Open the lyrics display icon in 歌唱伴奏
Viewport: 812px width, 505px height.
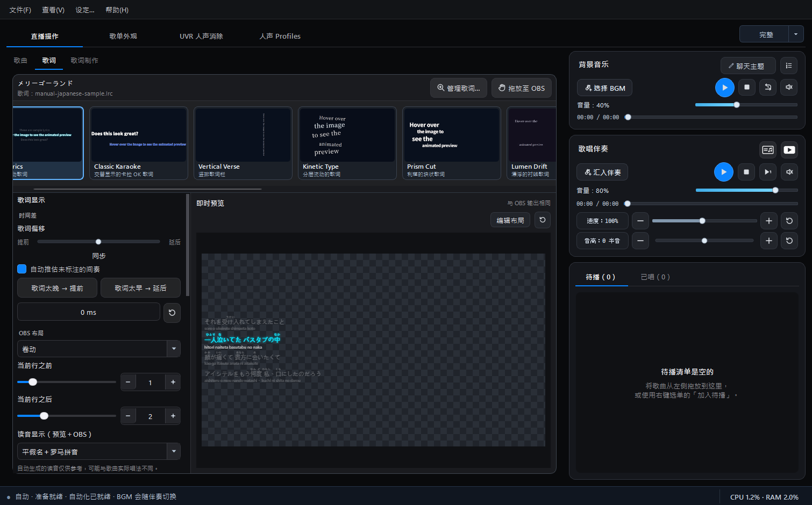[768, 150]
